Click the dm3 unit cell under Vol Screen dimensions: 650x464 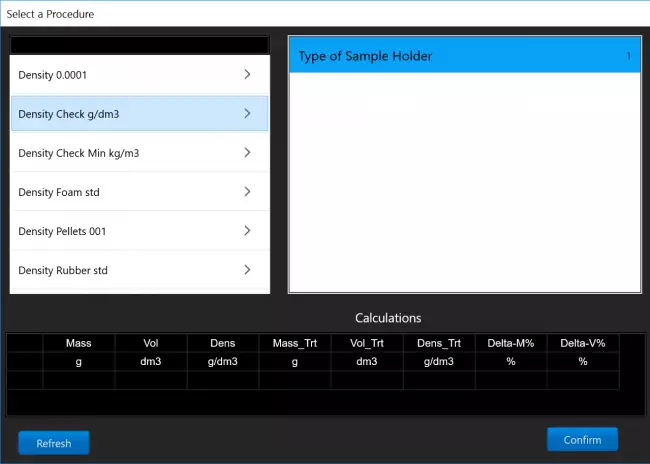[x=150, y=361]
